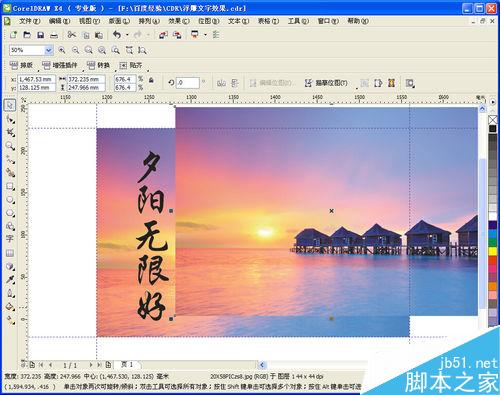500x395 pixels.
Task: Select the Zoom tool in the toolbox
Action: pos(10,146)
